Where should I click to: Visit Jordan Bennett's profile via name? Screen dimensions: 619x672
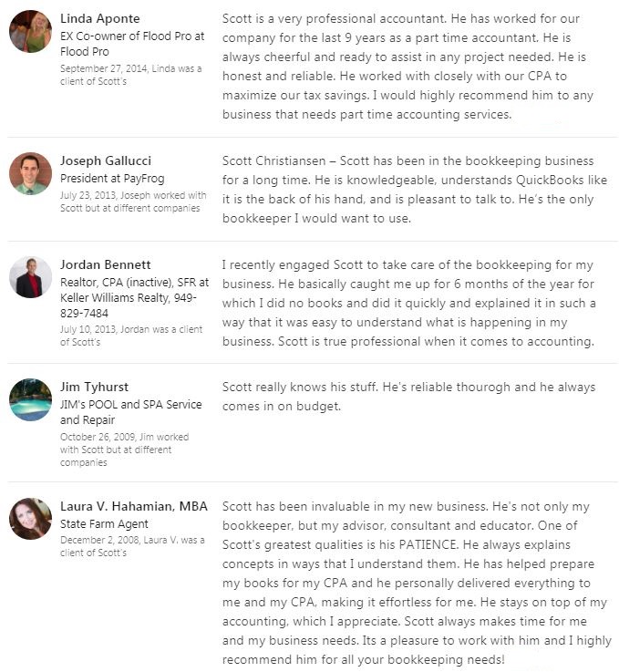[105, 264]
